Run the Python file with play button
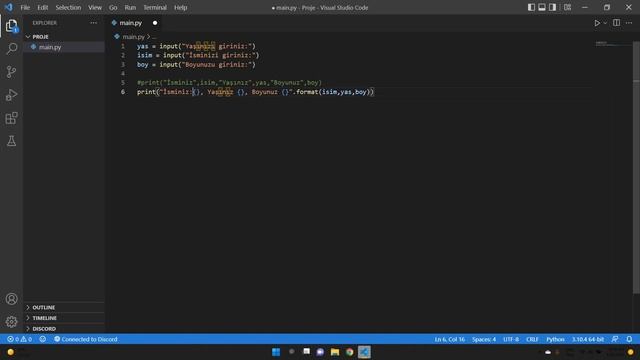 tap(597, 23)
